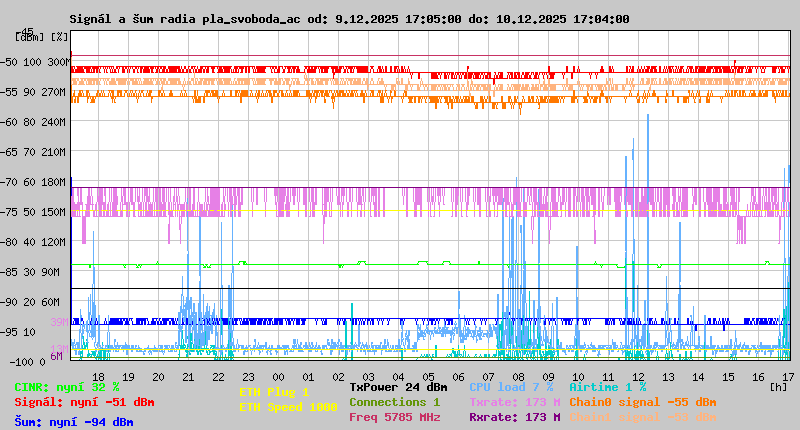This screenshot has width=800, height=430.
Task: Select the CINR legend entry
Action: click(x=67, y=387)
